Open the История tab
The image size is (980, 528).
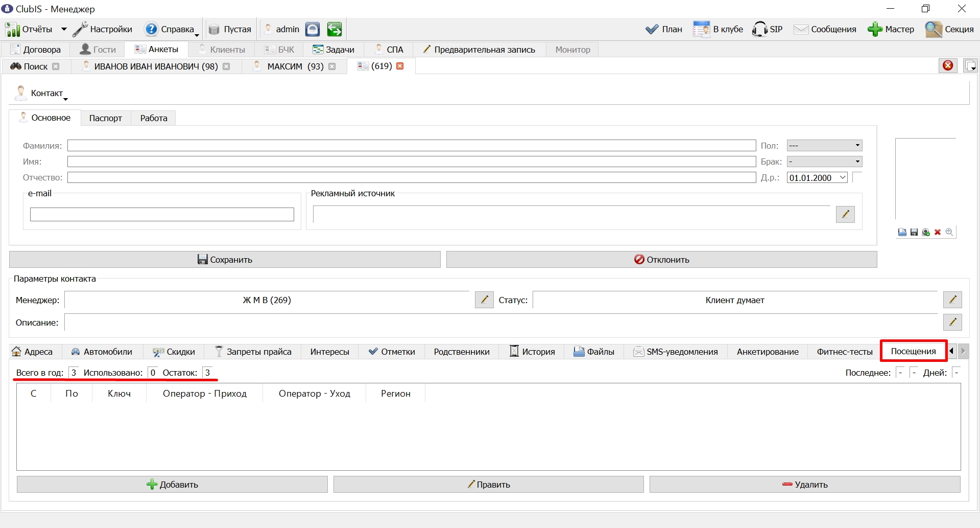click(x=532, y=351)
